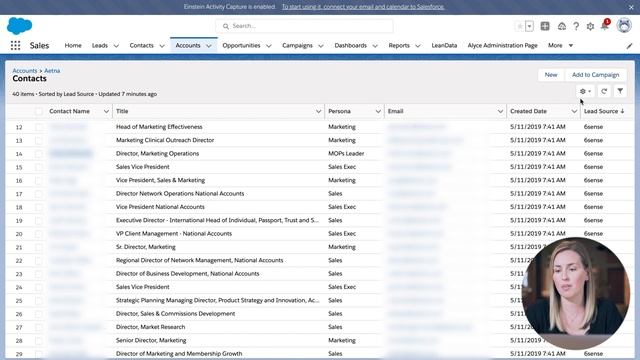This screenshot has height=360, width=640.
Task: Expand the Dashboards tab dropdown chevron
Action: [375, 46]
